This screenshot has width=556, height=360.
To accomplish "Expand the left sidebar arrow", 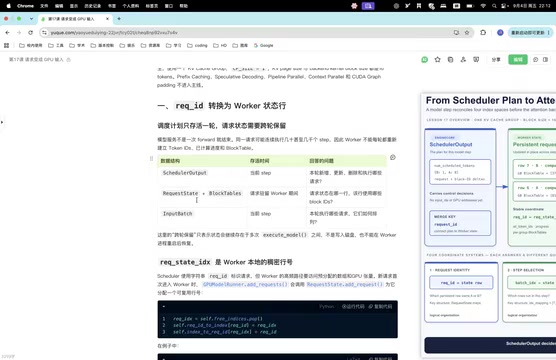I will (x=2, y=122).
